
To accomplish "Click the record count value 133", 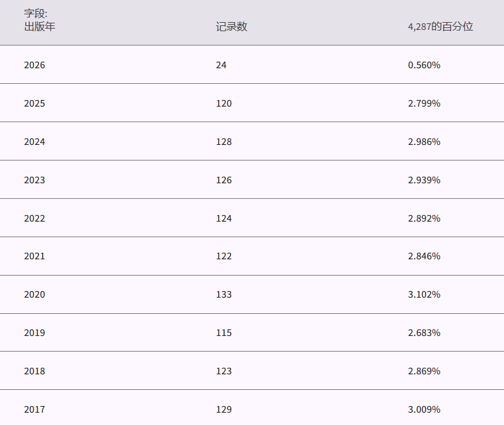I will coord(224,294).
